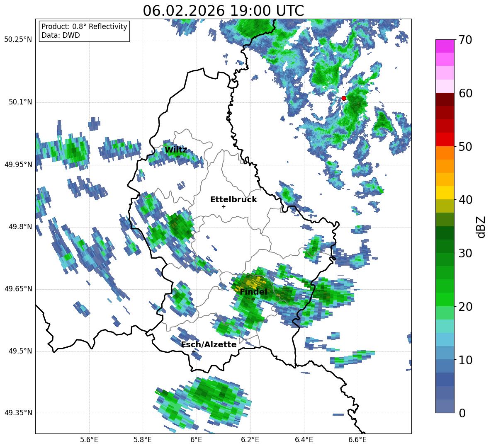Click the dark red colorbar band below 60
This screenshot has width=491, height=448.
(445, 99)
